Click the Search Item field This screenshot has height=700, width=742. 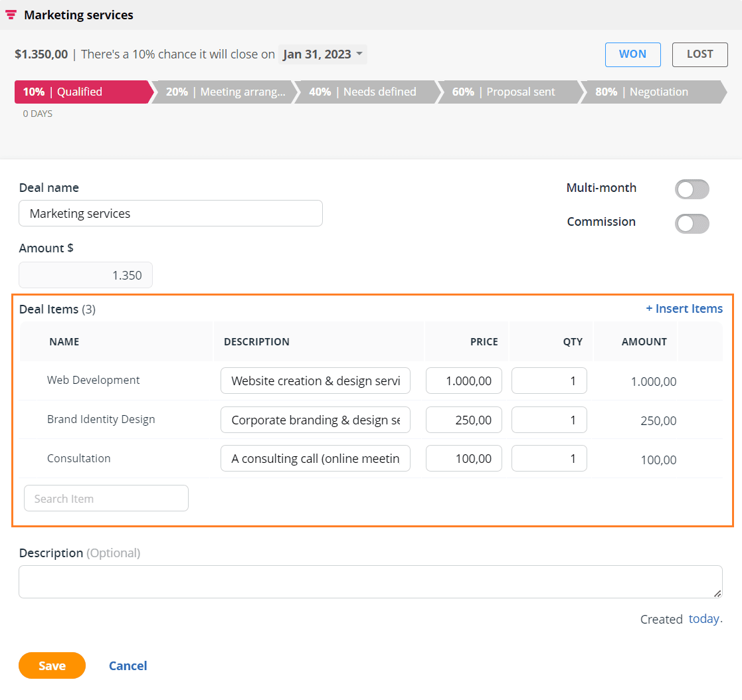[x=106, y=497]
